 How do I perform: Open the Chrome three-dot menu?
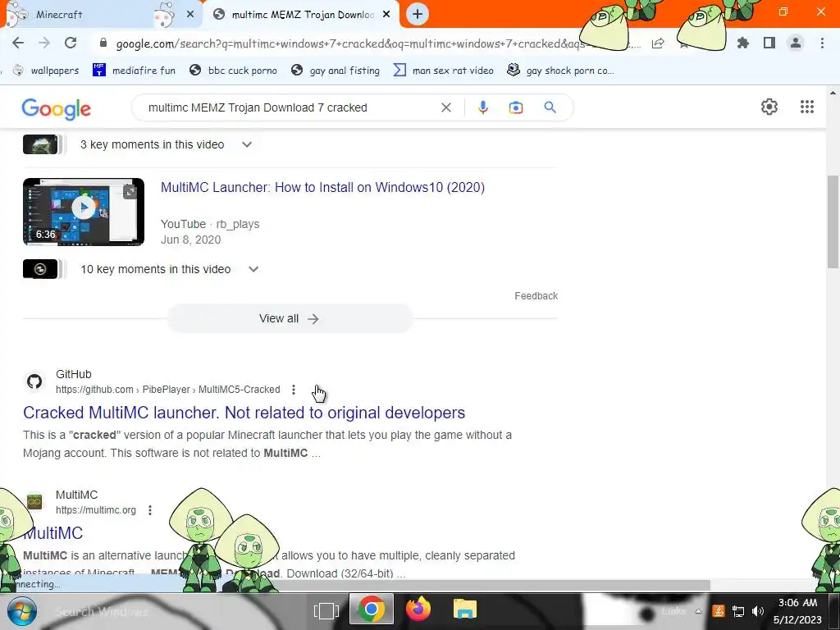(822, 43)
